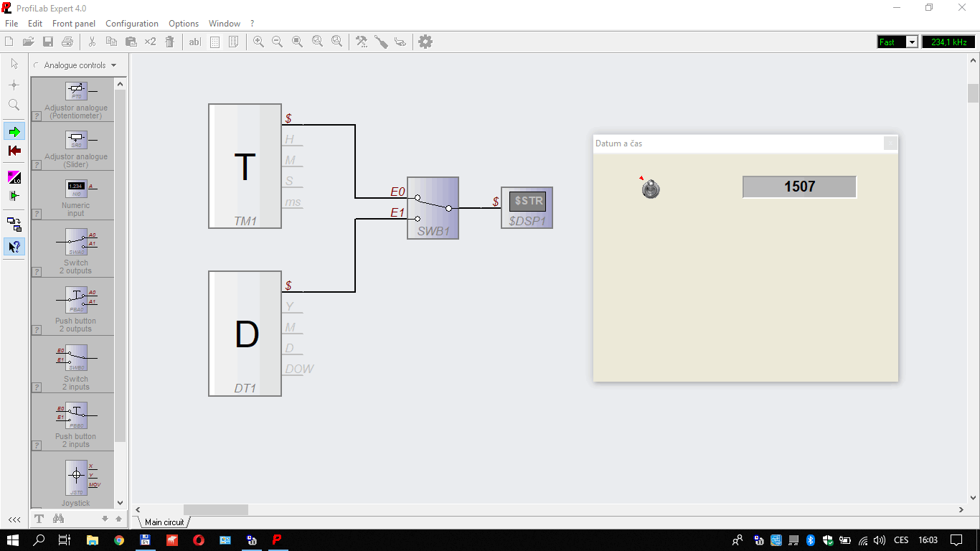
Task: Click the horizontal scrollbar thumb under canvas
Action: (215, 509)
